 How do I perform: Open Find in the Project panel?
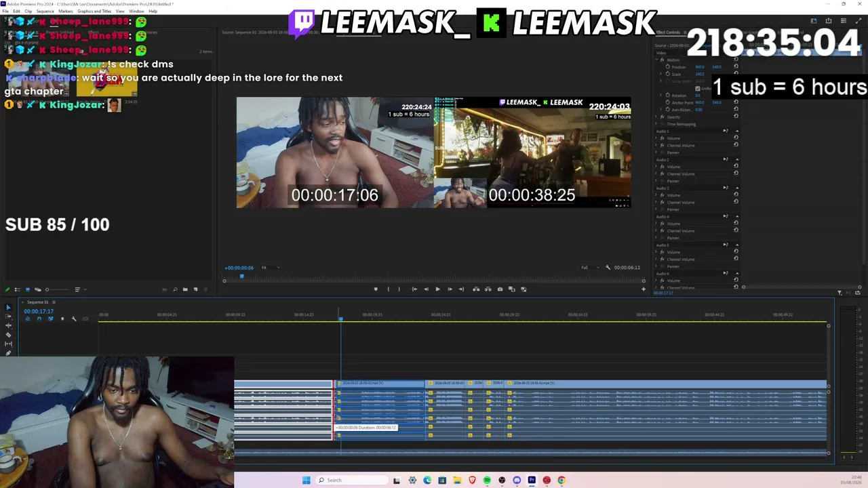click(x=175, y=290)
